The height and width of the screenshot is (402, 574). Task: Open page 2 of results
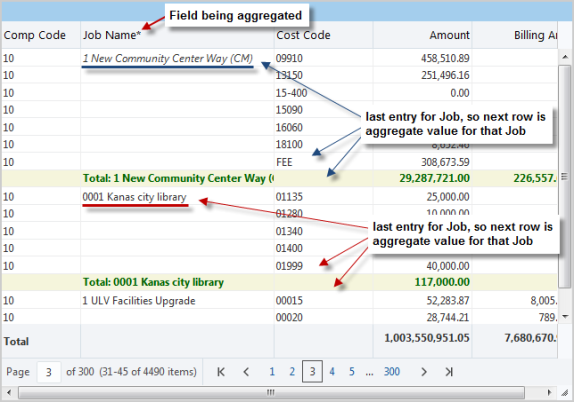(x=292, y=372)
